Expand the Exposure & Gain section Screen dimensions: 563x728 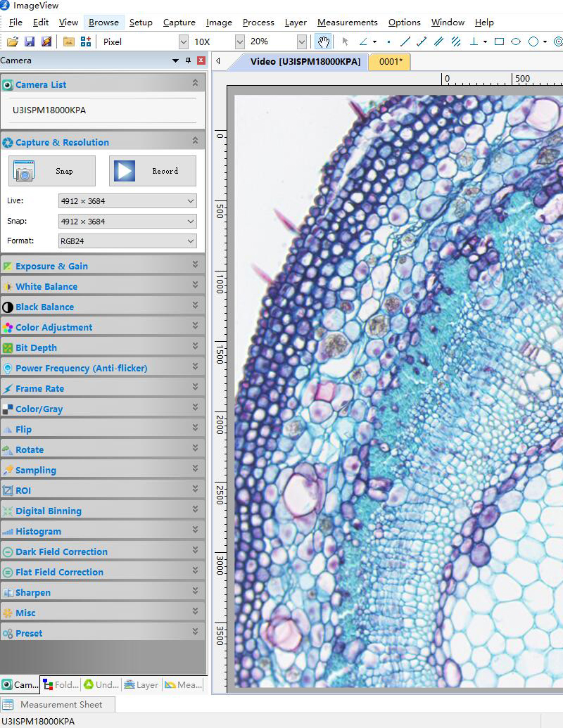click(x=195, y=265)
